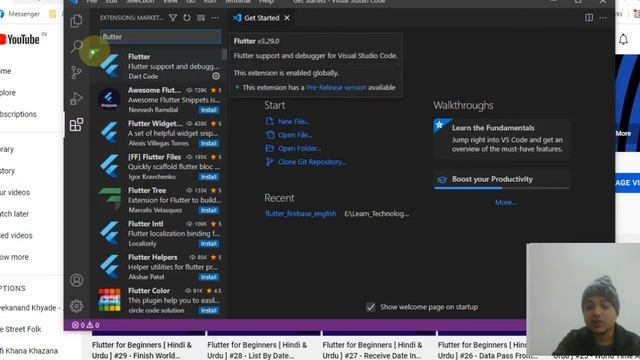Select Flutter Widget Snippets list entry

pyautogui.click(x=158, y=133)
